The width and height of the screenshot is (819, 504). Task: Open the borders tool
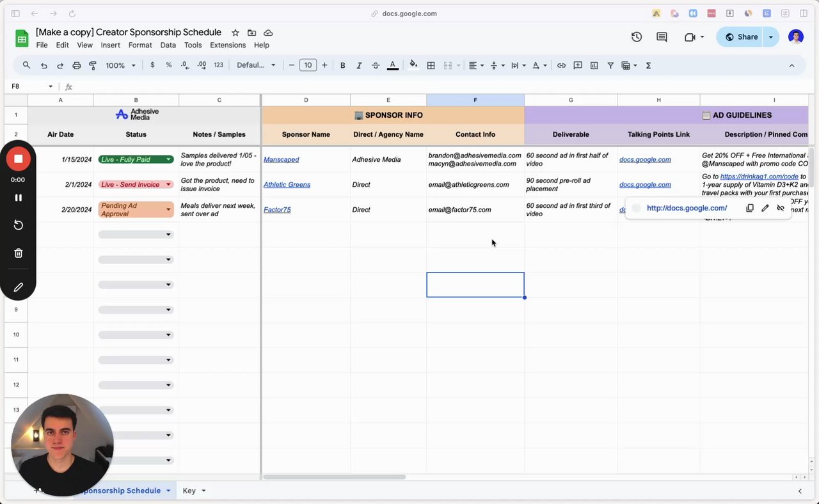[x=431, y=65]
